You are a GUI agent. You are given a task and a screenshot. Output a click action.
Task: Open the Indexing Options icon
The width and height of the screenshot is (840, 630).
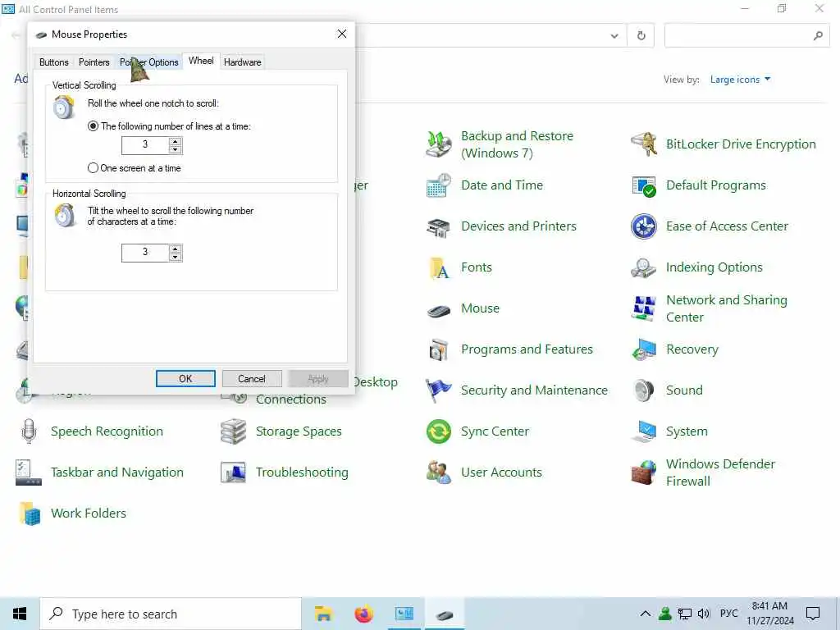643,267
